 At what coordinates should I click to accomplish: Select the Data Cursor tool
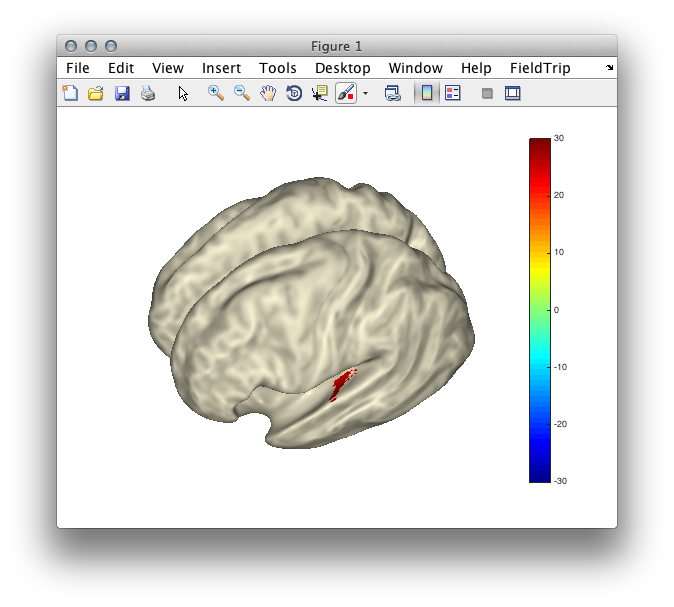pos(319,93)
